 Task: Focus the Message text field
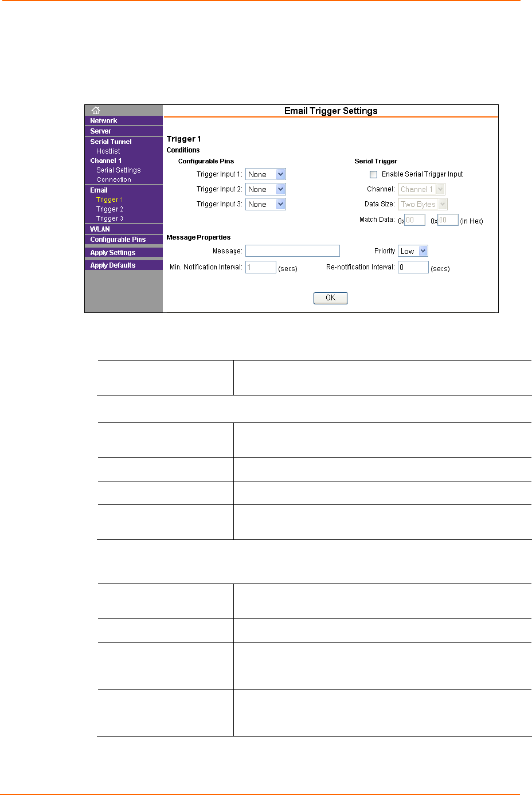[292, 251]
